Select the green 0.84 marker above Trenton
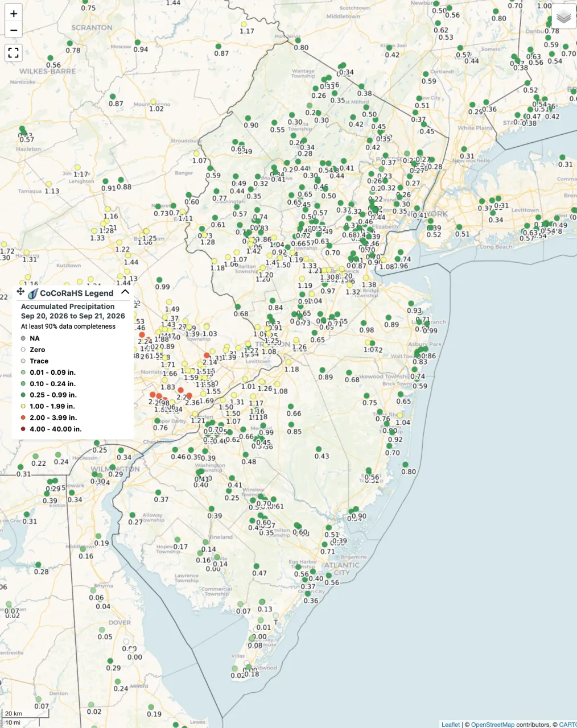The height and width of the screenshot is (728, 577). point(272,301)
